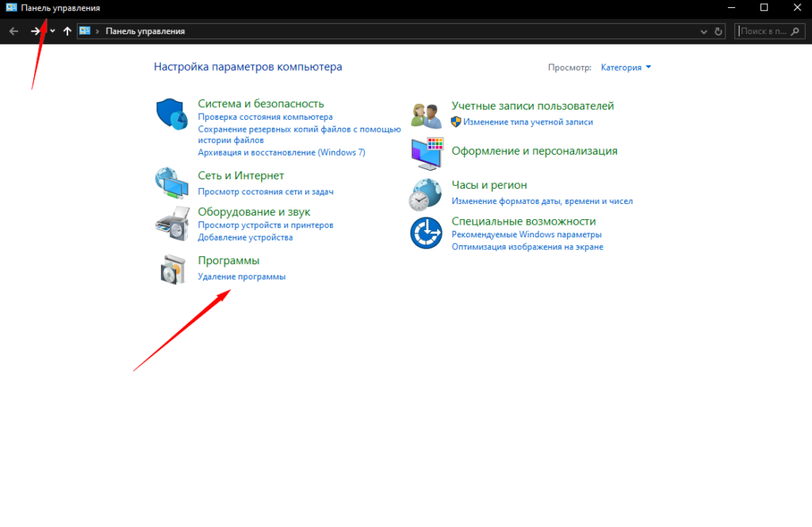The width and height of the screenshot is (812, 527).
Task: Open Специальные возможности category
Action: [x=523, y=221]
